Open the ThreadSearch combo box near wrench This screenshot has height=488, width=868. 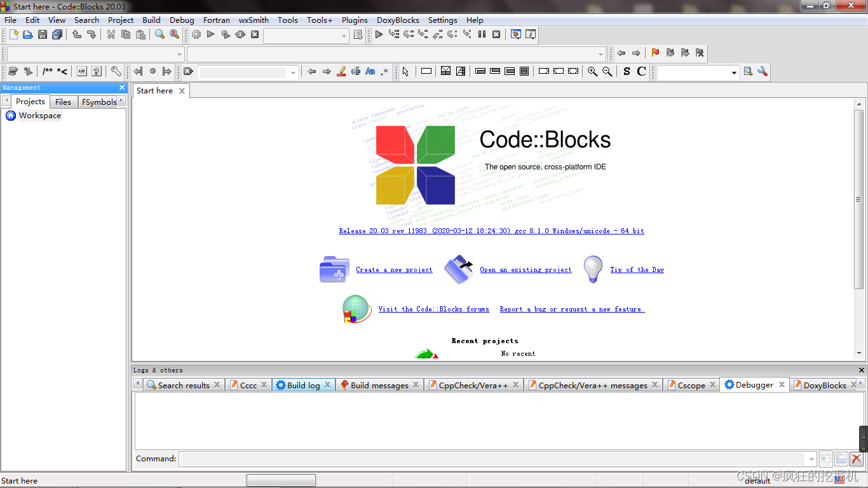(x=698, y=72)
